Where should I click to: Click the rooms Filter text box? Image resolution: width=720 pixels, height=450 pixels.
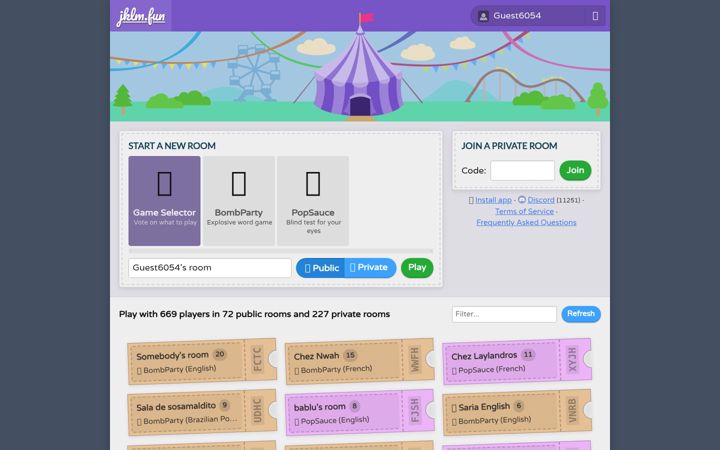tap(504, 314)
